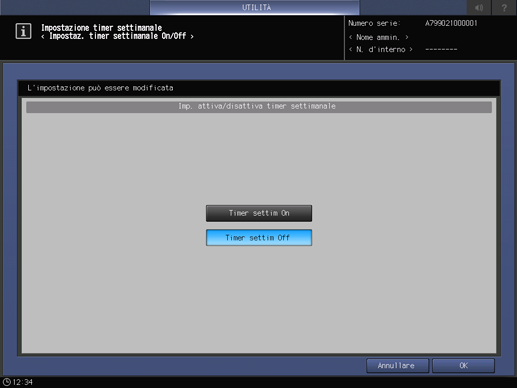Click the speaker sound icon
The height and width of the screenshot is (388, 517).
click(x=479, y=7)
